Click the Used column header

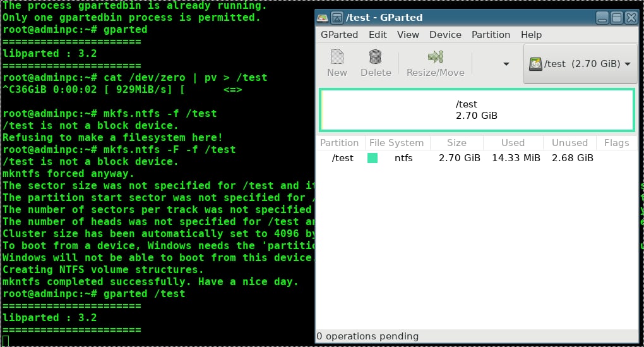point(513,143)
